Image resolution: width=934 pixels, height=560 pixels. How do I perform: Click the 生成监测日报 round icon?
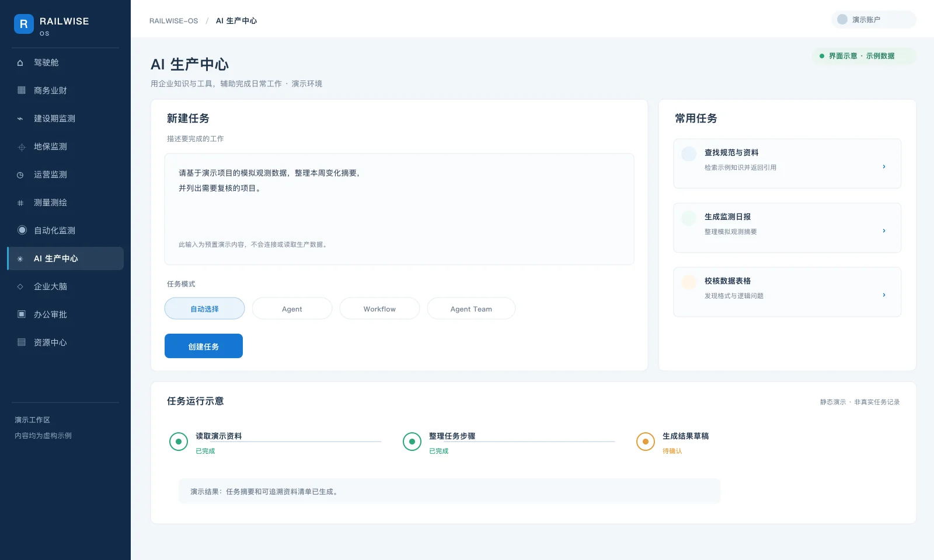[x=689, y=218]
